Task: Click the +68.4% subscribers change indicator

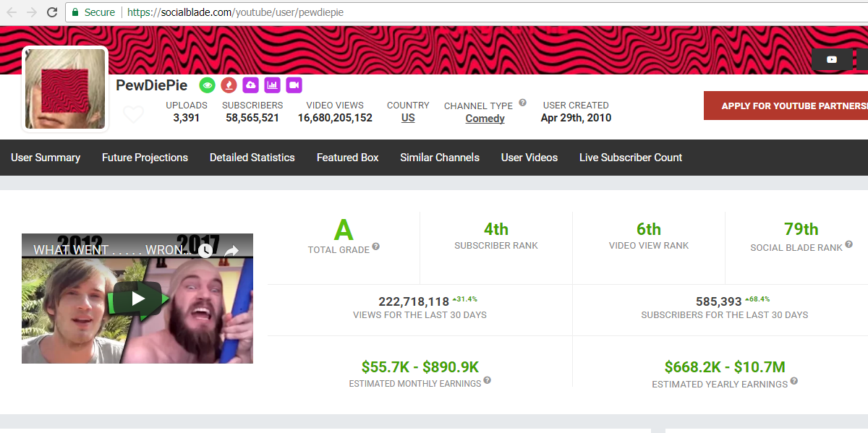Action: pos(757,299)
